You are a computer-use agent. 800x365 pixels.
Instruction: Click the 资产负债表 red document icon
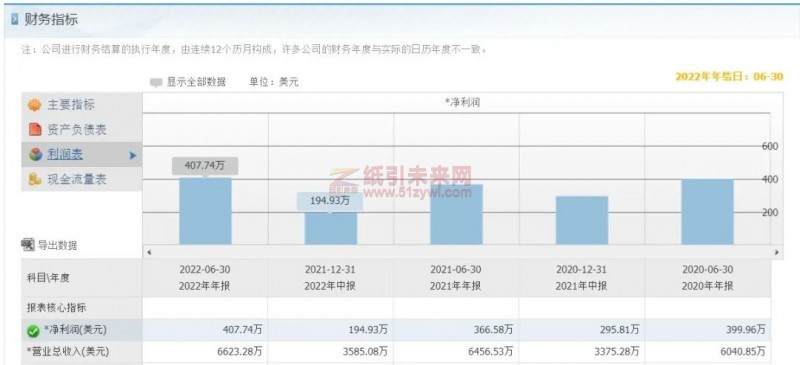pyautogui.click(x=35, y=130)
